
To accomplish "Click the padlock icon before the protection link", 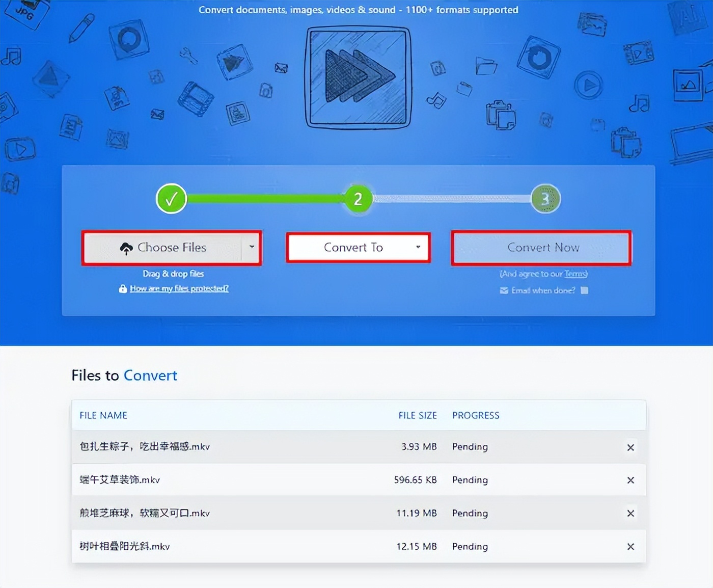I will [123, 288].
